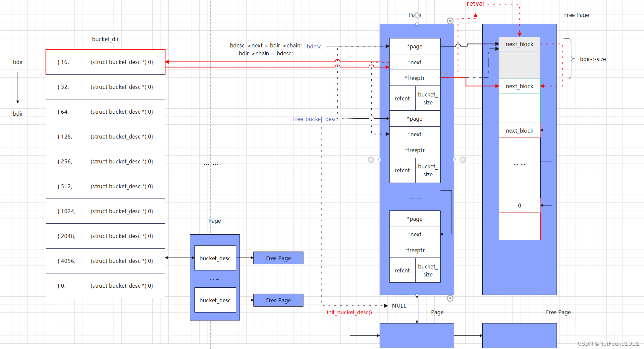Click the 'bdir->chain = bdesc;' text
Viewport: 644px width, 349px height.
tap(266, 53)
